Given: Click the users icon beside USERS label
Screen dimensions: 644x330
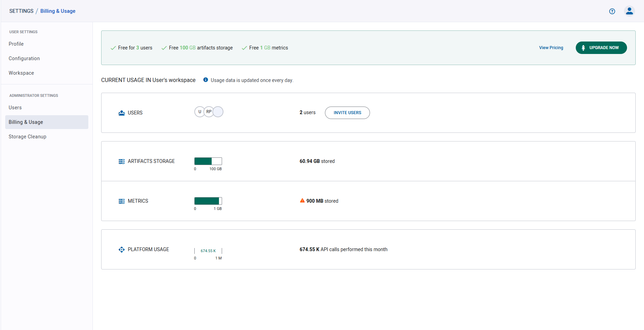Looking at the screenshot, I should coord(121,113).
